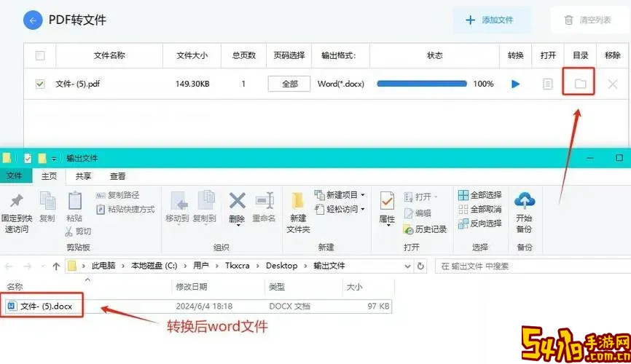
Task: Click 全部取消 in the ribbon
Action: coord(479,209)
